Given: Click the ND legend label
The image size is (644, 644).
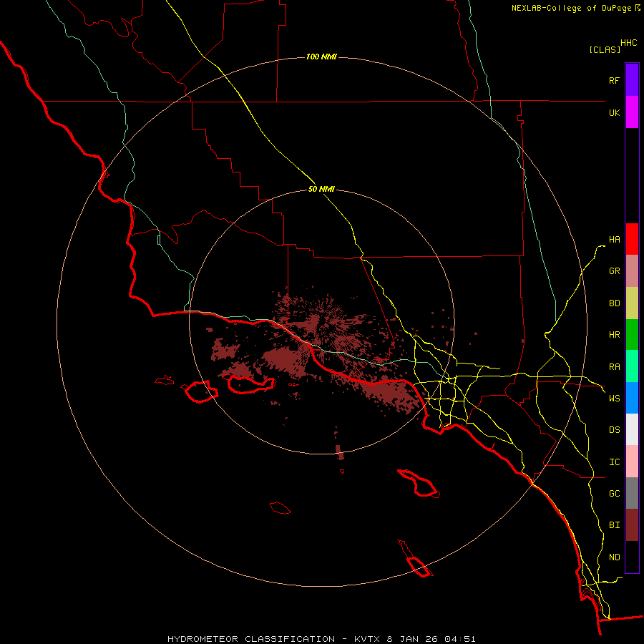Looking at the screenshot, I should 614,557.
